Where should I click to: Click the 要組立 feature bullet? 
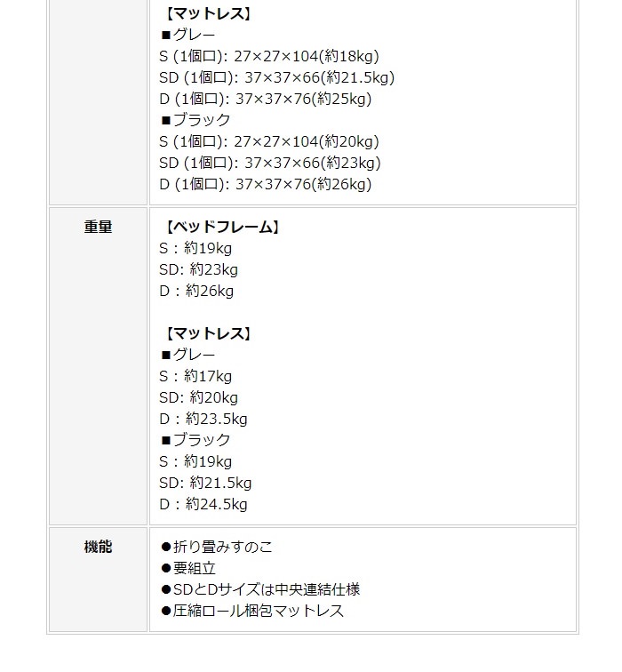pyautogui.click(x=188, y=568)
